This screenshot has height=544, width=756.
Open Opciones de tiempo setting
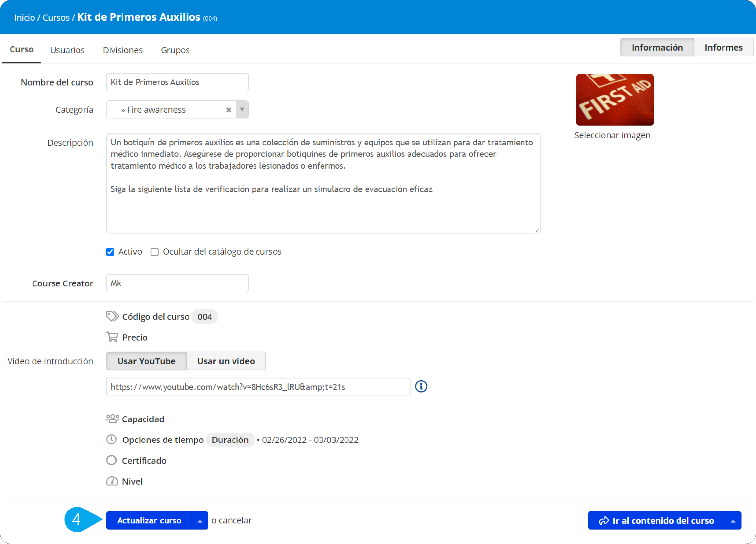point(163,440)
